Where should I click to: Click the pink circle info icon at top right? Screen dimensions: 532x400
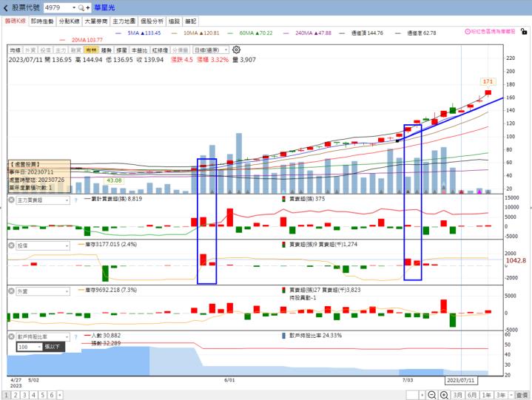(x=467, y=32)
